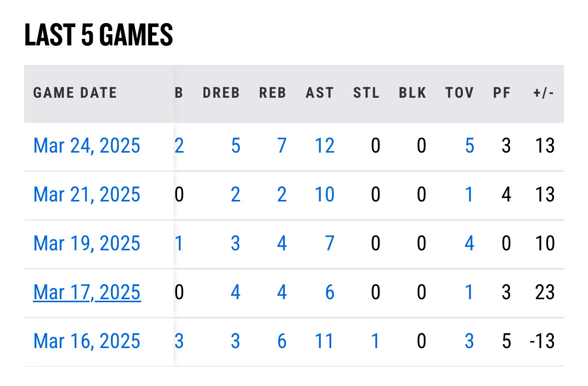Click the AST column header

click(x=320, y=93)
